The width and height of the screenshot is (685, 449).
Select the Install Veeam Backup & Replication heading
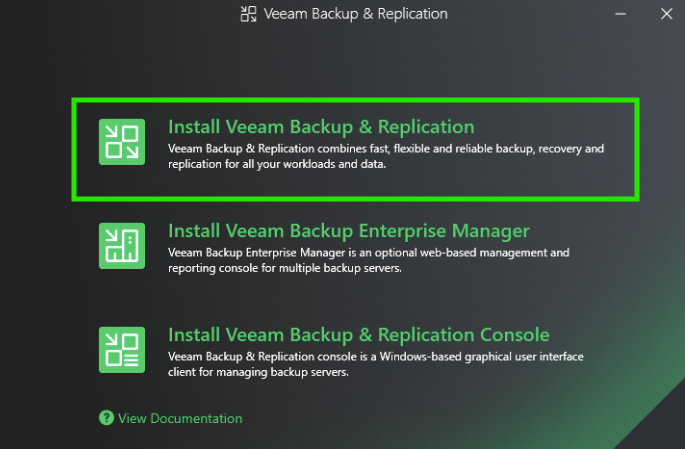320,127
